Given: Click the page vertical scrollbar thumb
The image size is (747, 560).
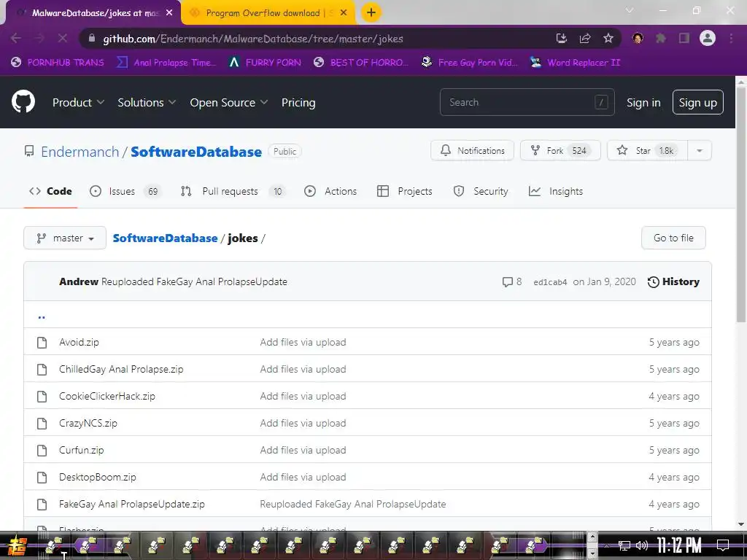Looking at the screenshot, I should (741, 206).
